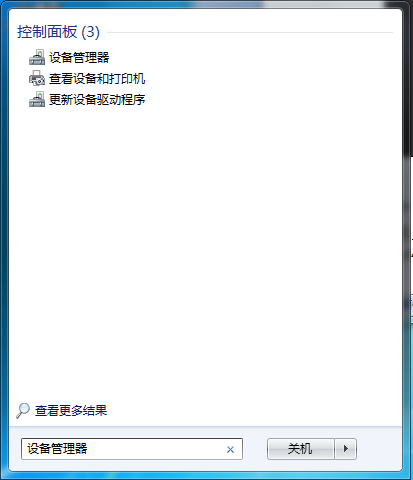Choose the 更新设备驱动程序 result label

[x=97, y=99]
